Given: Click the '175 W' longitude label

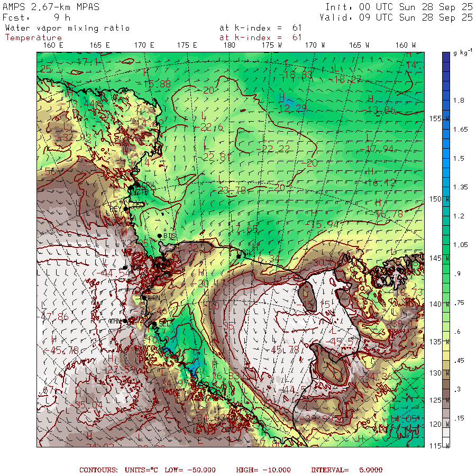Looking at the screenshot, I should (x=272, y=45).
